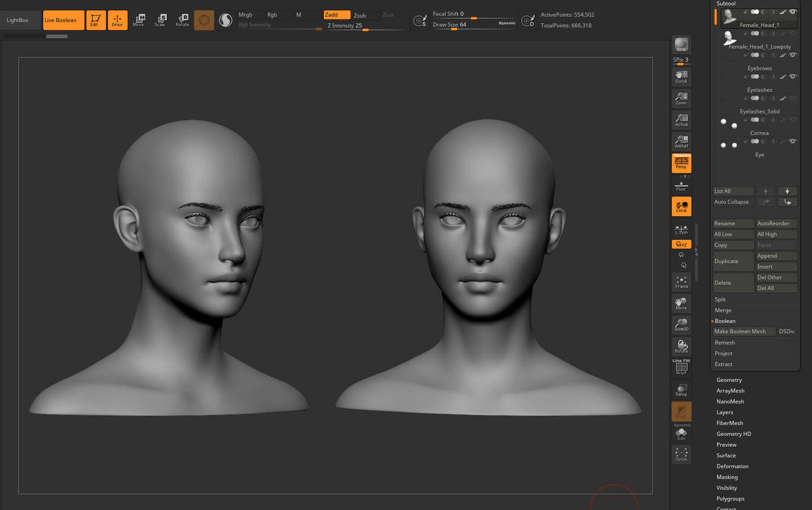
Task: Toggle Dynamic Persp perspective view
Action: pyautogui.click(x=681, y=163)
